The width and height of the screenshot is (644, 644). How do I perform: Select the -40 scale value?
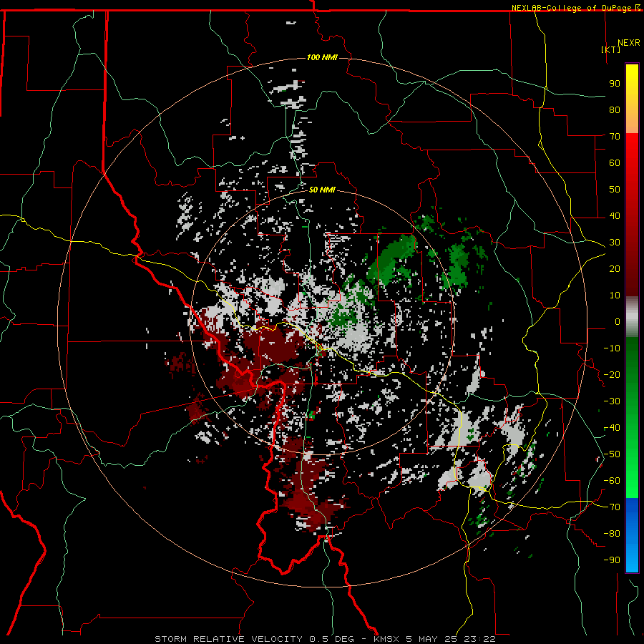(x=612, y=428)
